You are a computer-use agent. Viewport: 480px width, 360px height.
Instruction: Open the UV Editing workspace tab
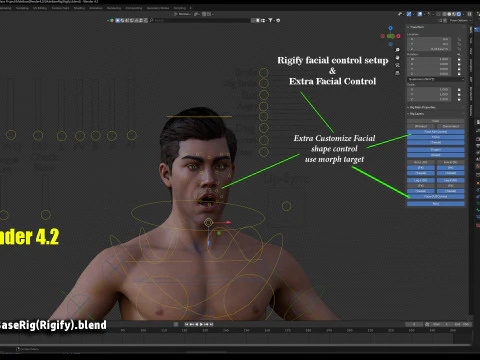[x=40, y=8]
